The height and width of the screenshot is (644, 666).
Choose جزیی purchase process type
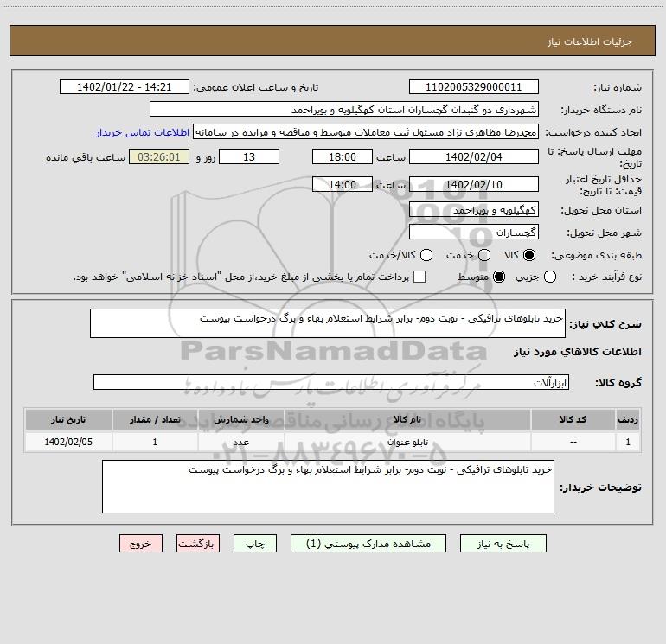click(550, 277)
